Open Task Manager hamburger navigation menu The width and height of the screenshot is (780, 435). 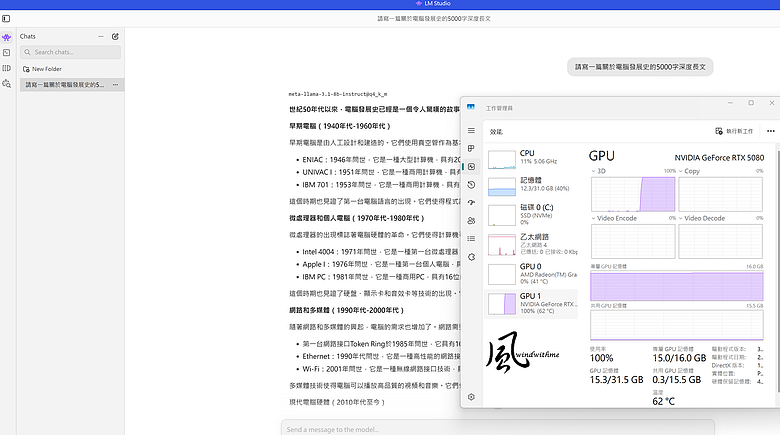[x=471, y=131]
